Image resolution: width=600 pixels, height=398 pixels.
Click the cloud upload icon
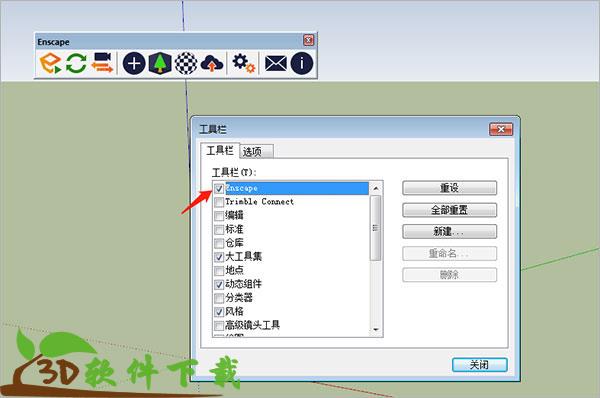212,63
